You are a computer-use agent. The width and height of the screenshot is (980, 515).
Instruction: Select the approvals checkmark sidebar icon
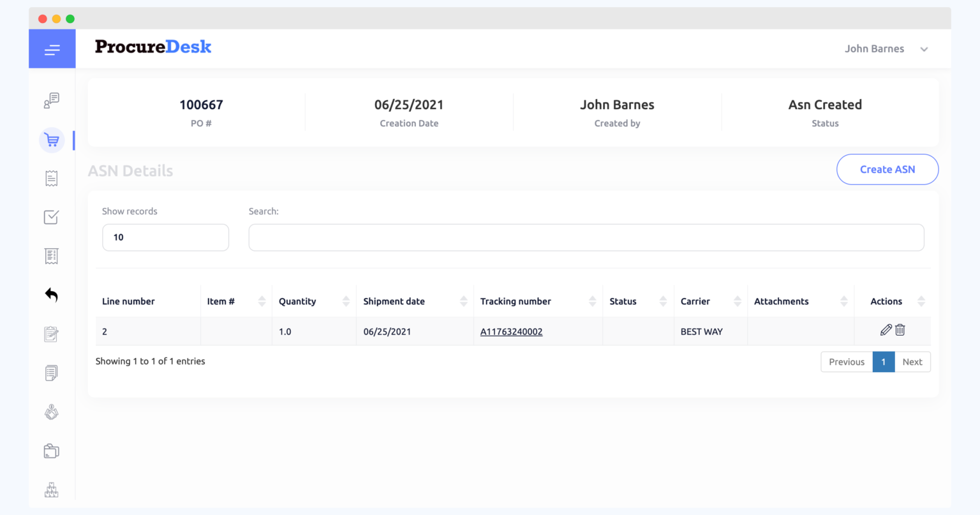(x=52, y=217)
